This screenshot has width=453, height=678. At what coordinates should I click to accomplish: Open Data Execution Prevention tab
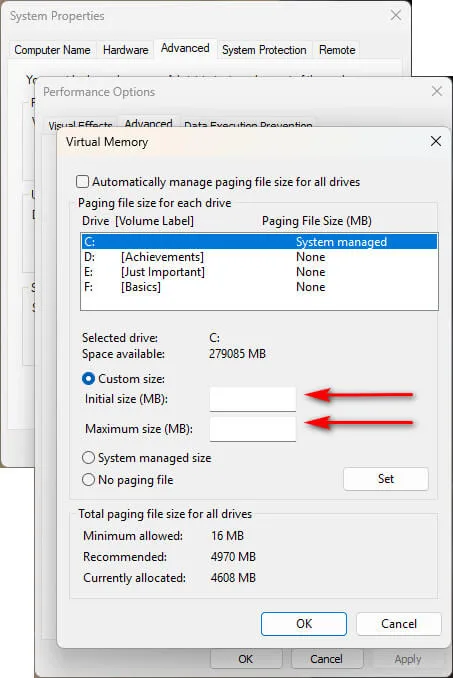248,125
